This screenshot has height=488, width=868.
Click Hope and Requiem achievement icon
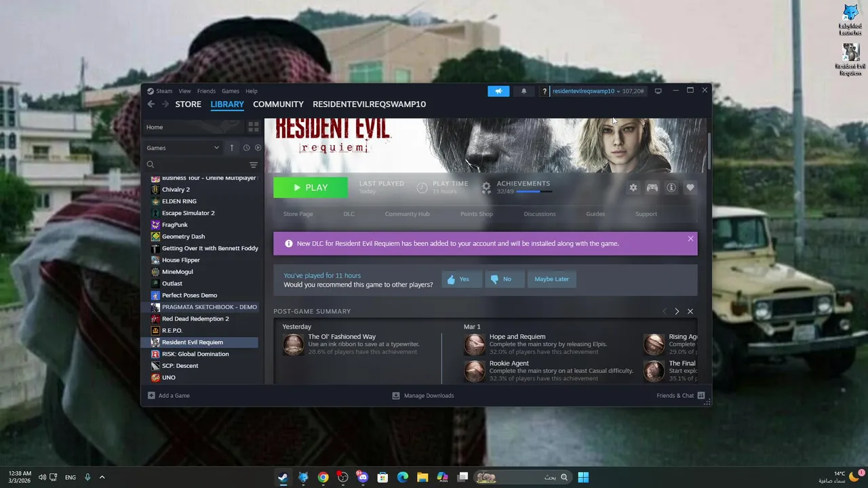pyautogui.click(x=475, y=344)
